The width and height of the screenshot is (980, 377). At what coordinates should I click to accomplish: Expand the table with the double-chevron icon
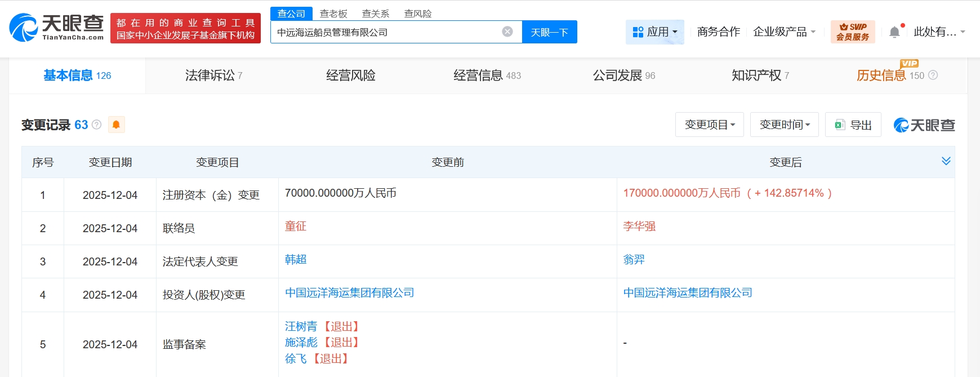(x=946, y=161)
